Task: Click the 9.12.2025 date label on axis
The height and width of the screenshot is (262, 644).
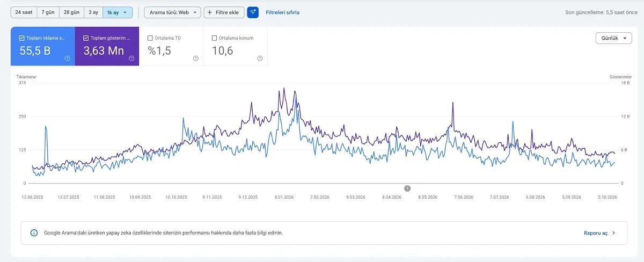Action: 248,197
